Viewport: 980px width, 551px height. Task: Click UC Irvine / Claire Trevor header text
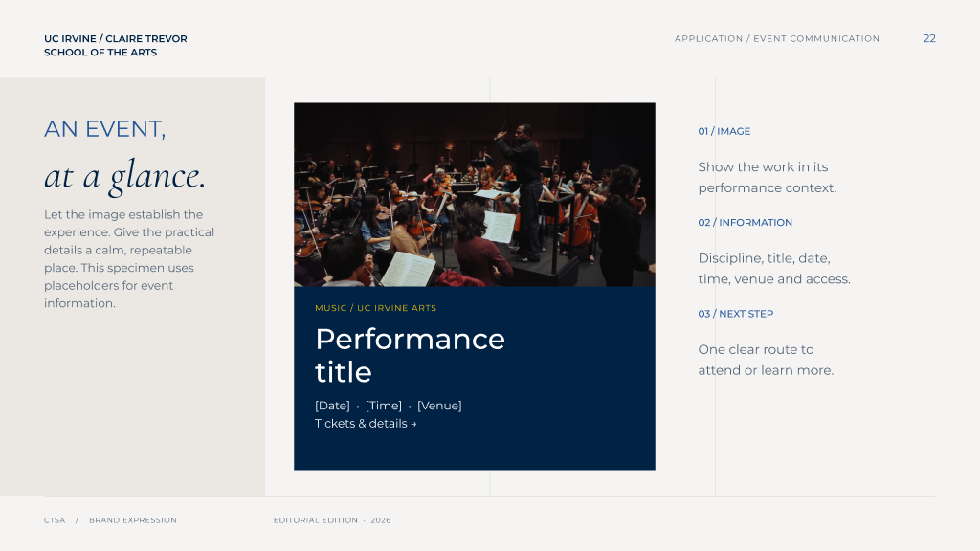tap(116, 46)
